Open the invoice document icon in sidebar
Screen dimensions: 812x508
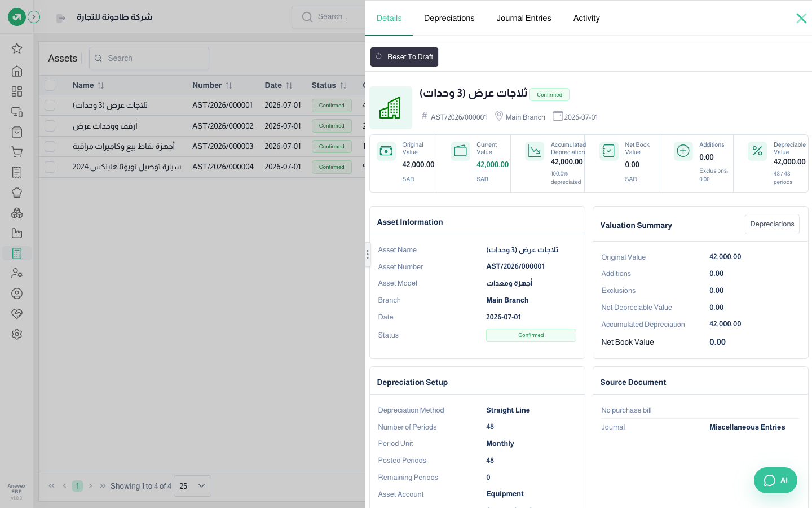pos(17,172)
